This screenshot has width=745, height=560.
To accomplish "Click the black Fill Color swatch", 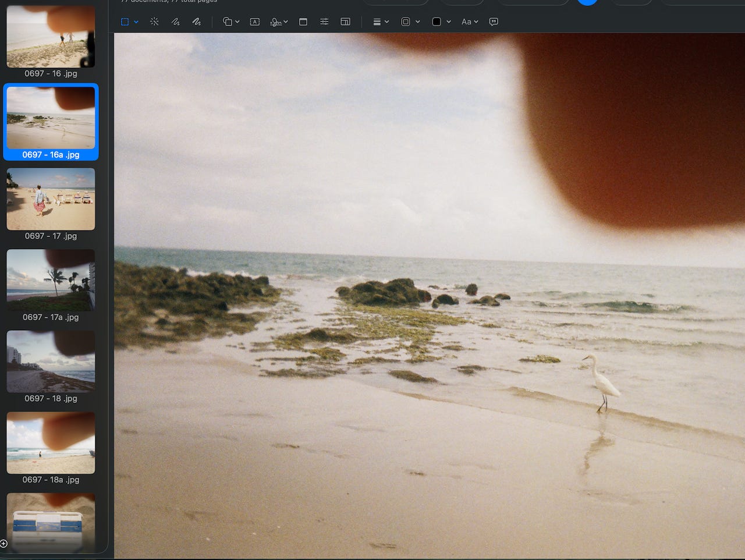I will tap(437, 22).
